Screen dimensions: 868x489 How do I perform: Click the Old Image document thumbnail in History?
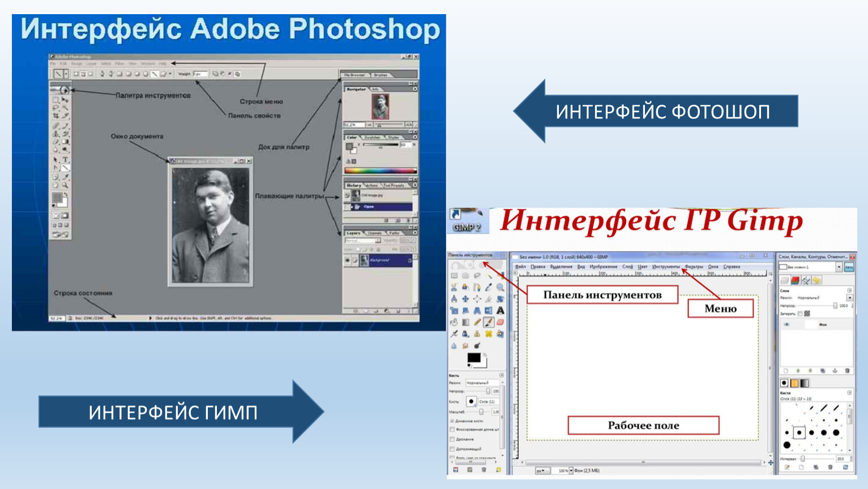356,195
